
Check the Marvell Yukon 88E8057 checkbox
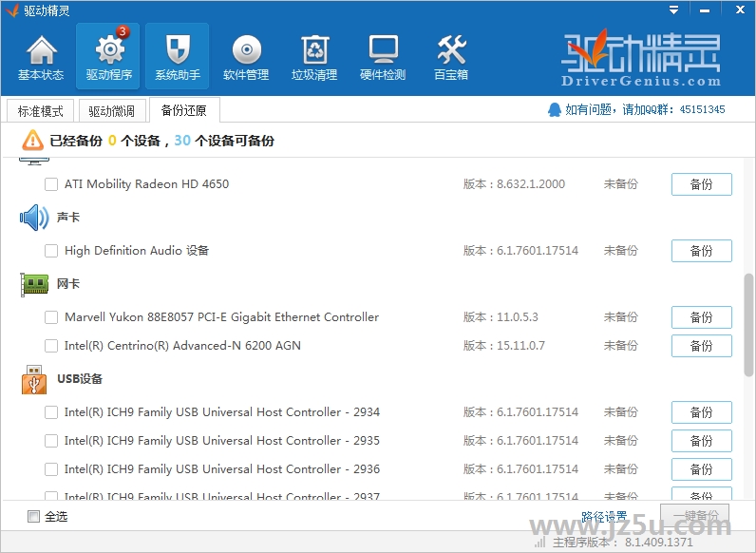pos(51,317)
